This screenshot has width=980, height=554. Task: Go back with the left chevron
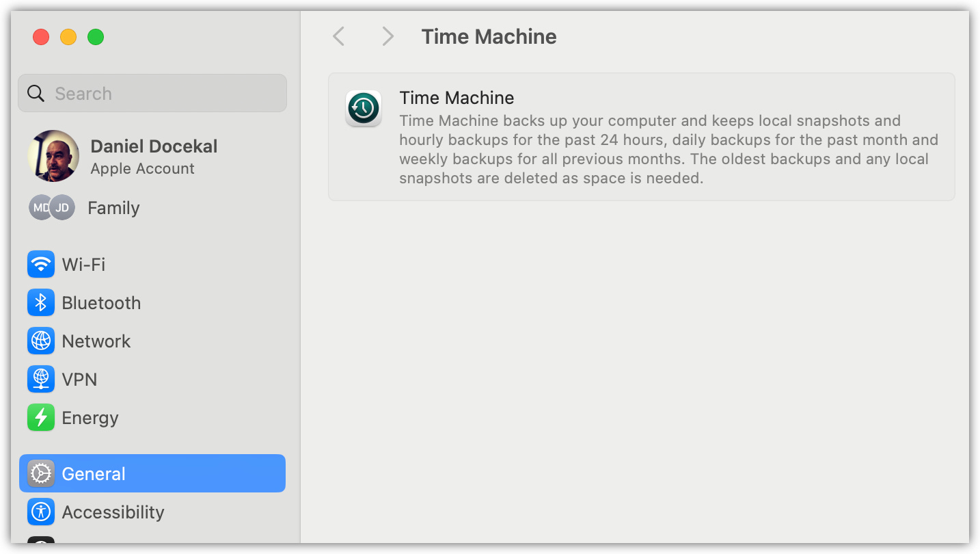pyautogui.click(x=338, y=36)
